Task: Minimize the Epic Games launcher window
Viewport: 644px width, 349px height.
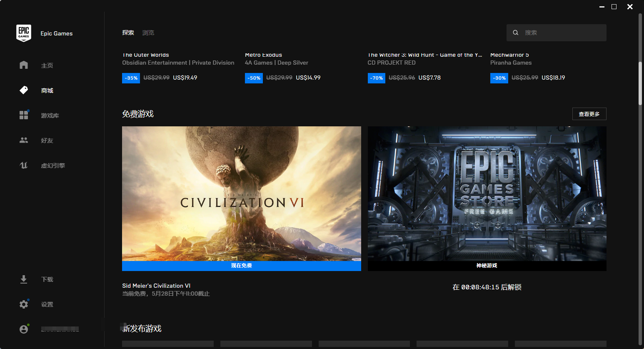Action: click(602, 7)
